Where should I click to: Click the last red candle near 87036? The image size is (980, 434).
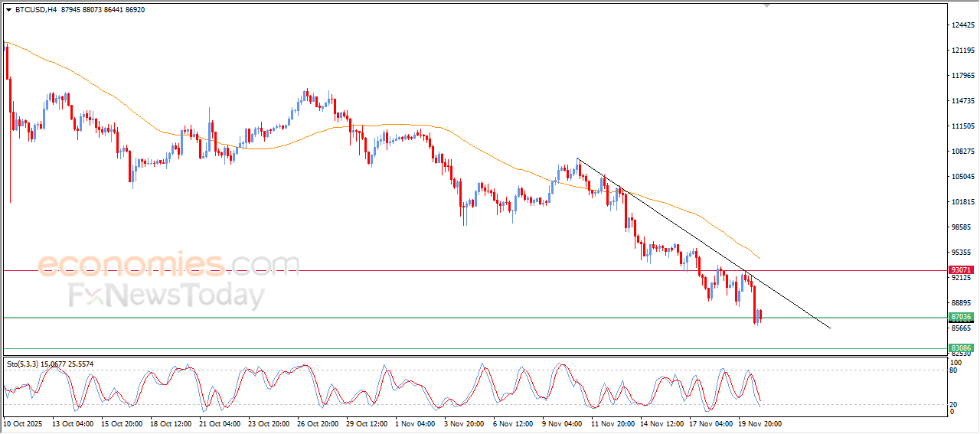pyautogui.click(x=760, y=315)
